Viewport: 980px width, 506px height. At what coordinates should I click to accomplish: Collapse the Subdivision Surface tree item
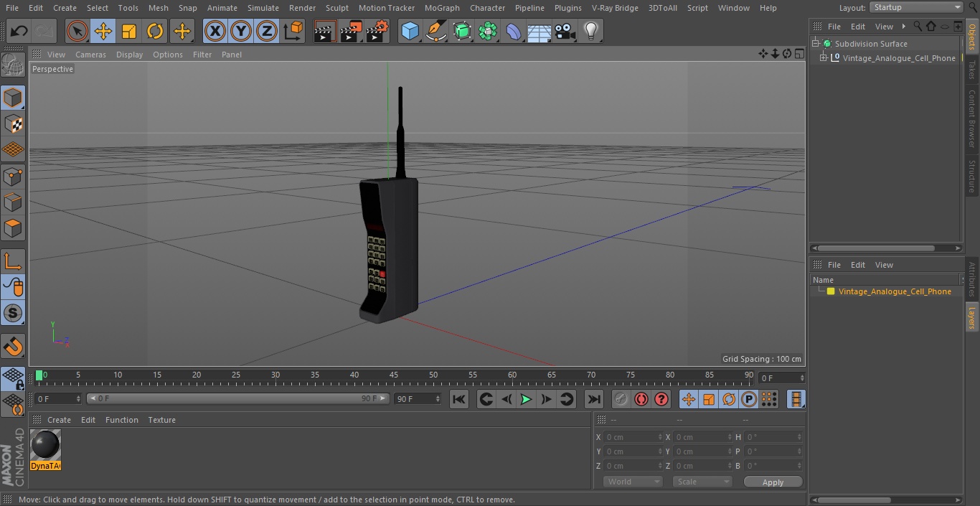(x=816, y=44)
